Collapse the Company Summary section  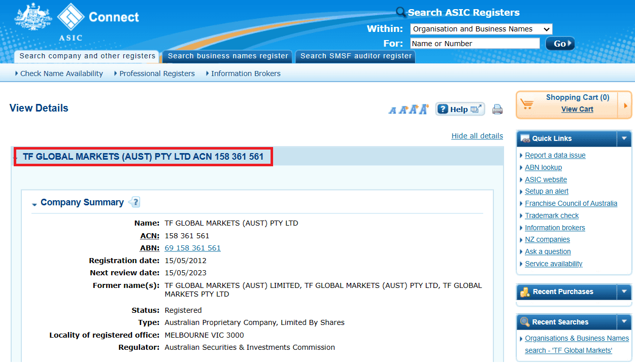(x=35, y=204)
